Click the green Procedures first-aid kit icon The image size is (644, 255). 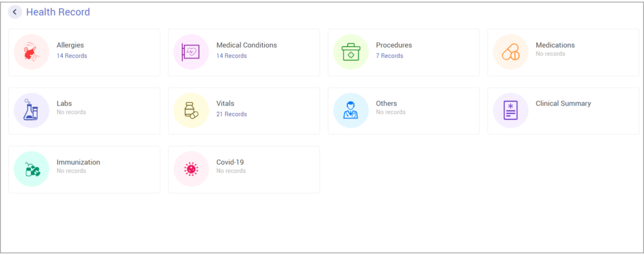351,52
